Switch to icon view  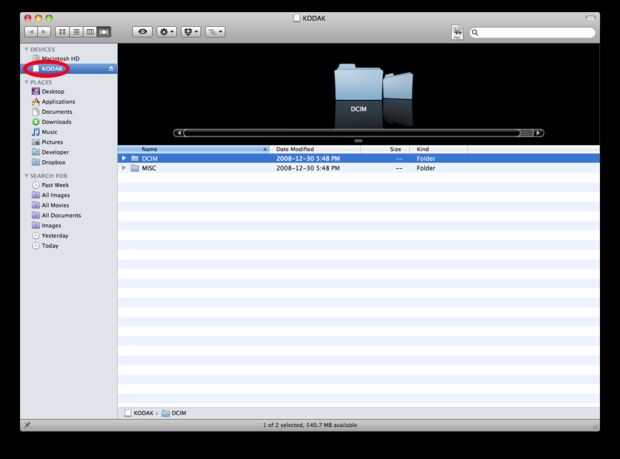point(62,32)
